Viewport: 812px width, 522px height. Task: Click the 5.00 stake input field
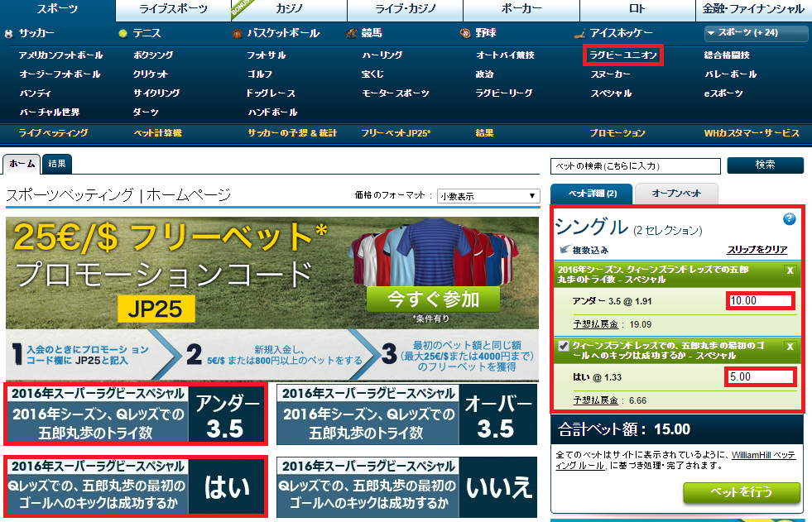(x=760, y=377)
